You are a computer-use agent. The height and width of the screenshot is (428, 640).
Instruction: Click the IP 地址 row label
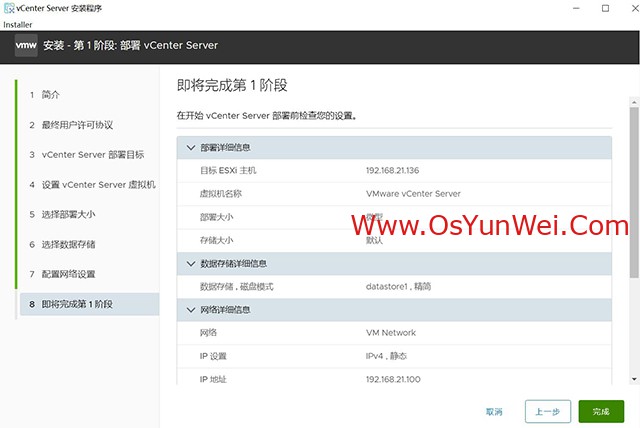213,379
